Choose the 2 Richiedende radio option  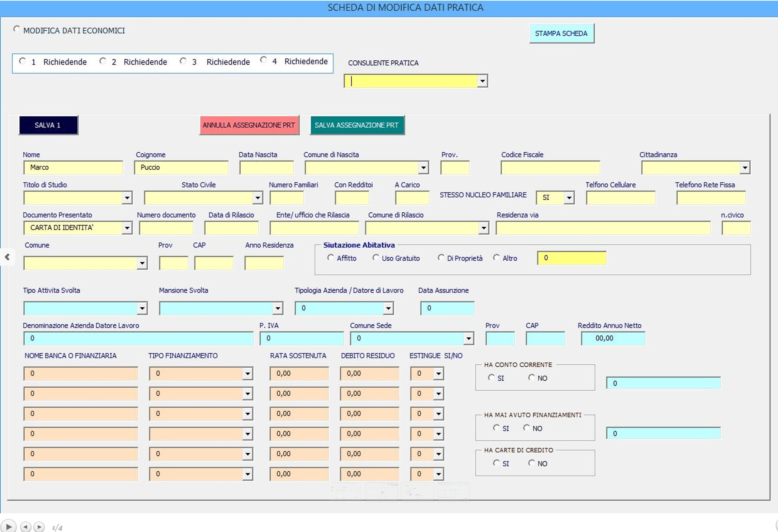(x=103, y=61)
